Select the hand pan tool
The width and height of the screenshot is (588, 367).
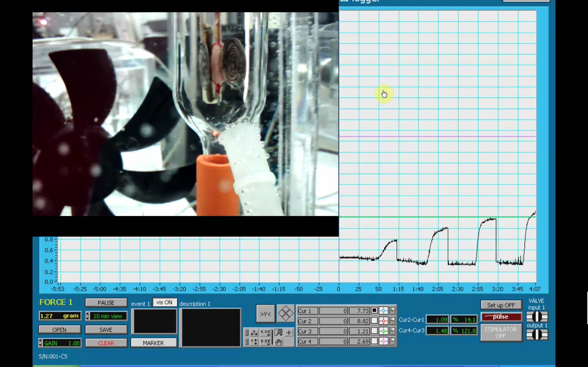(x=279, y=342)
